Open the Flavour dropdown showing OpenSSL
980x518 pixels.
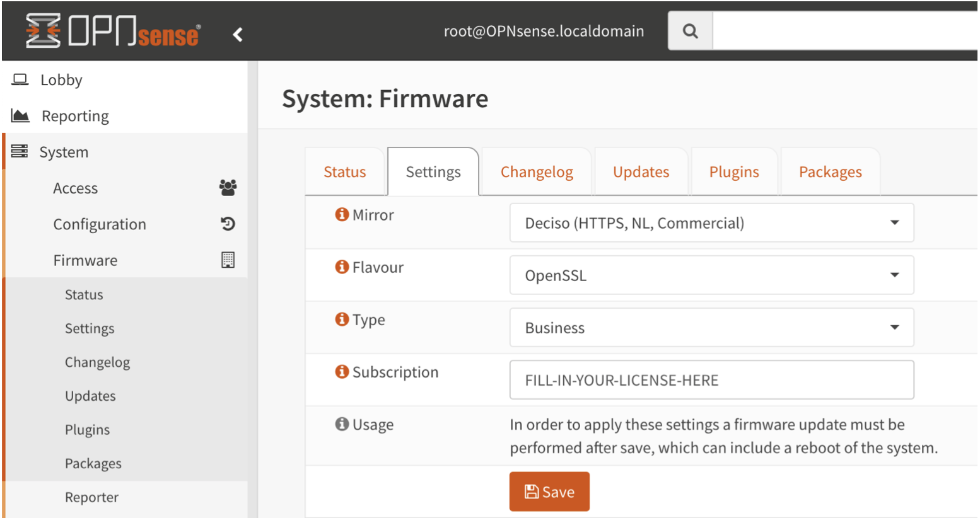click(711, 275)
